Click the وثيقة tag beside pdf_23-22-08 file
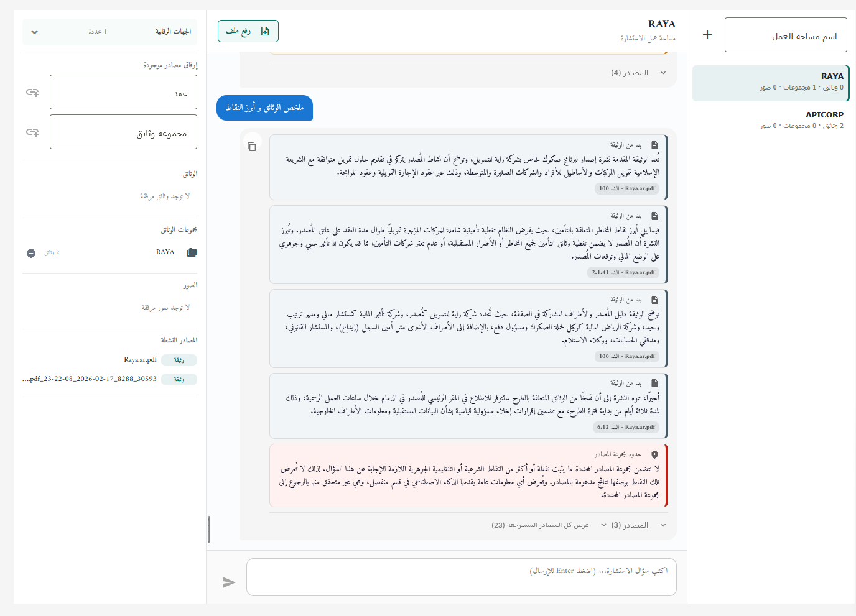The height and width of the screenshot is (616, 856). click(179, 379)
